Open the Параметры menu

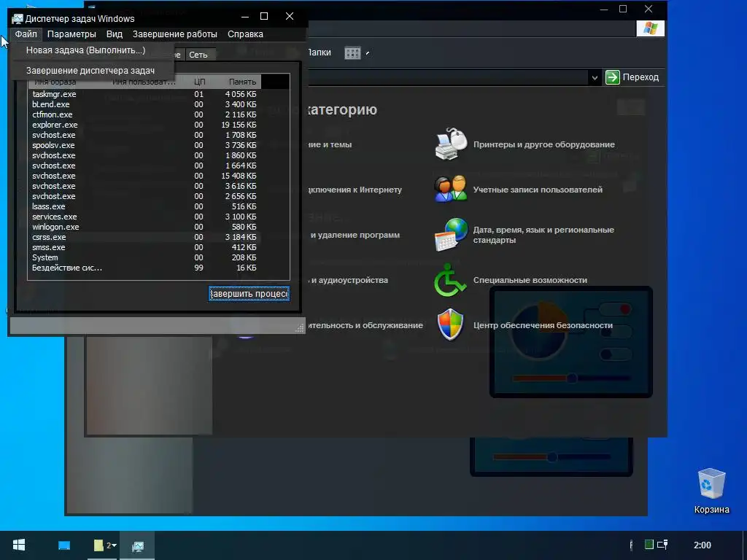(71, 34)
